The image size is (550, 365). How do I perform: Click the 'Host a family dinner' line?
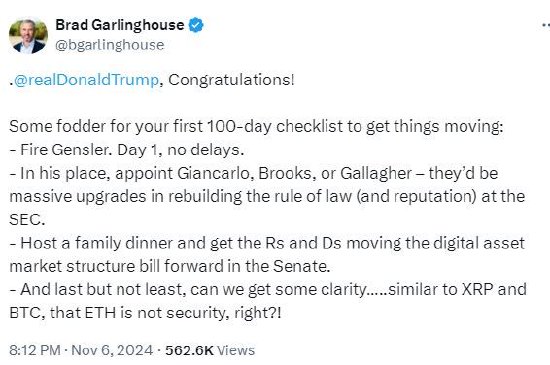(x=267, y=243)
